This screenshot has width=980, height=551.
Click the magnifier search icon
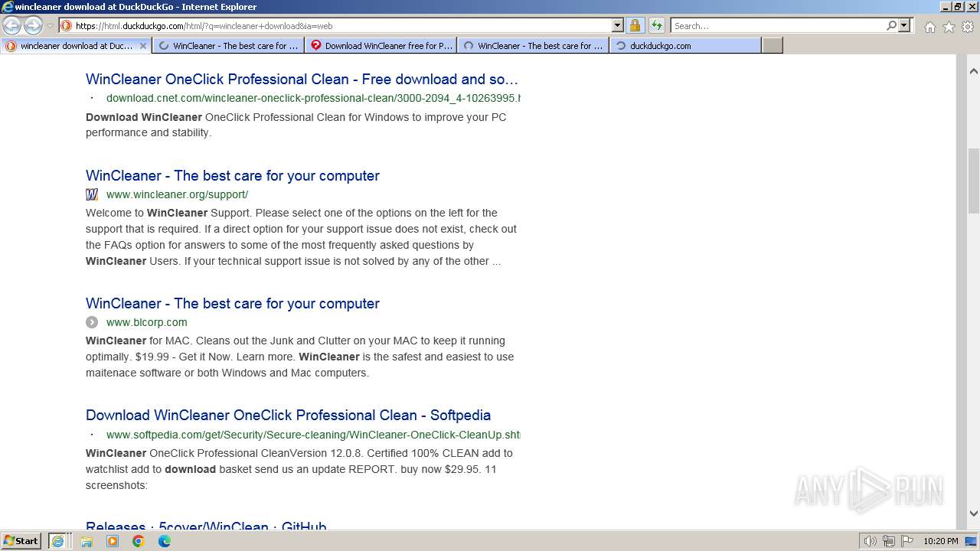point(891,25)
